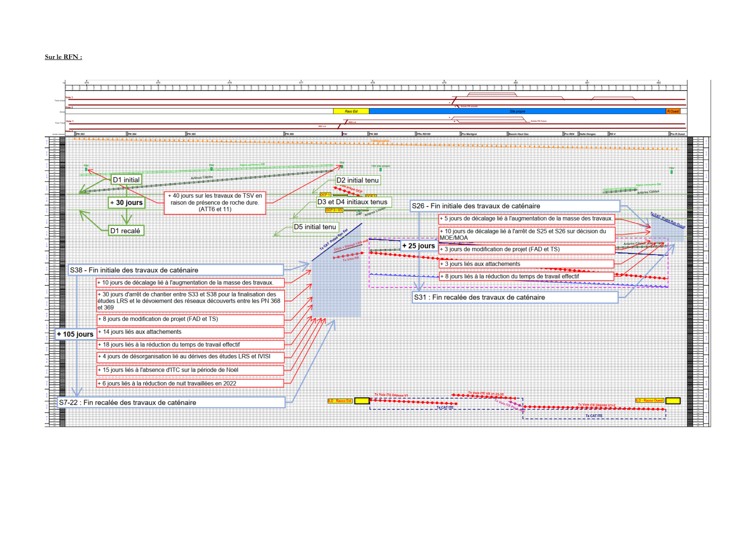Select the 'D1 recalé' label box
This screenshot has height=534, width=756.
point(126,231)
